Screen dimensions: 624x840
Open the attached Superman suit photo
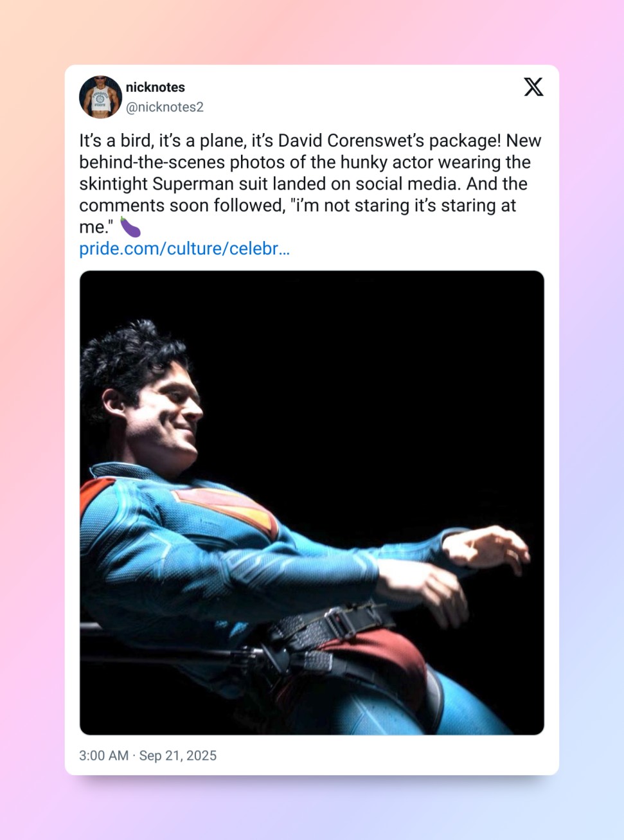312,503
